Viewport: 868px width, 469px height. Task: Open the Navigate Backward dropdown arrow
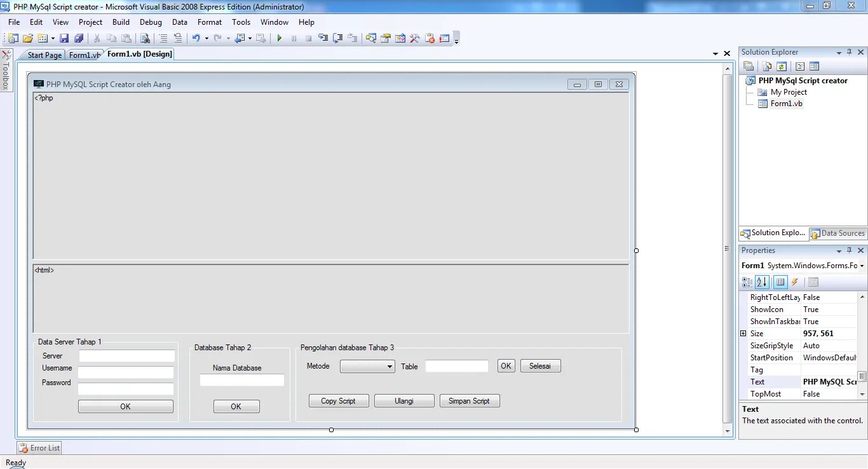coord(250,39)
